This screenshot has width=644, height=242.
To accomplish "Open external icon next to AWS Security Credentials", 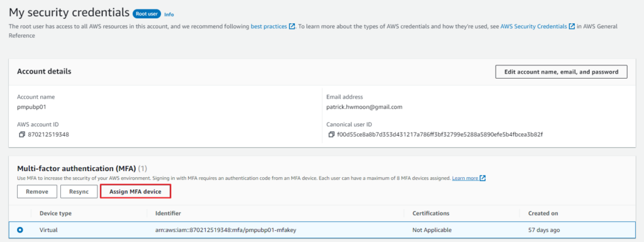I will tap(572, 26).
